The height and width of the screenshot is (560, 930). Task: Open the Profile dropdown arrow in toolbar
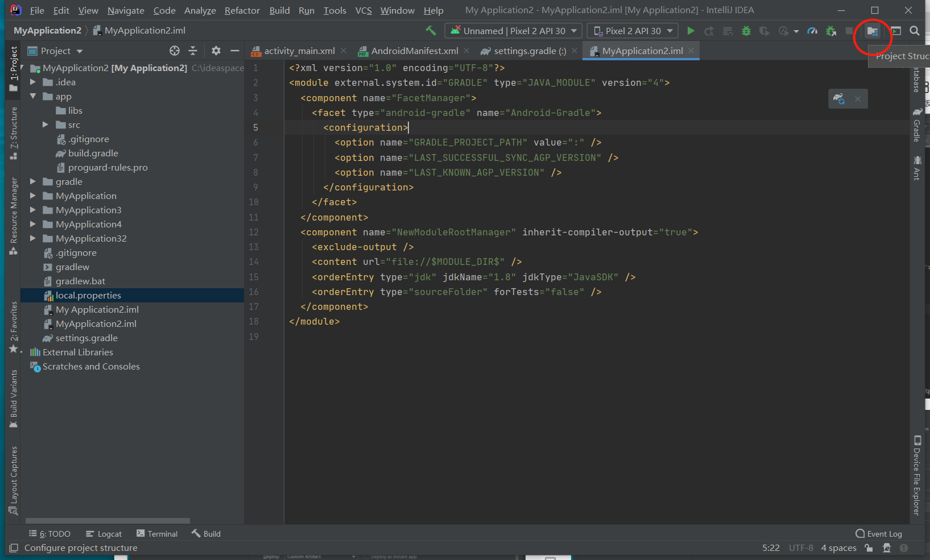(x=796, y=31)
